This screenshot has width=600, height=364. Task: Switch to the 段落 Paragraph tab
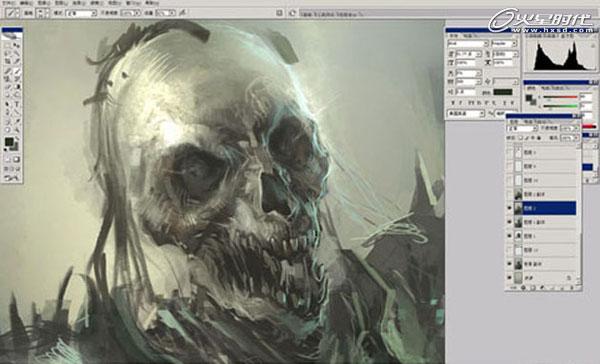[x=468, y=36]
